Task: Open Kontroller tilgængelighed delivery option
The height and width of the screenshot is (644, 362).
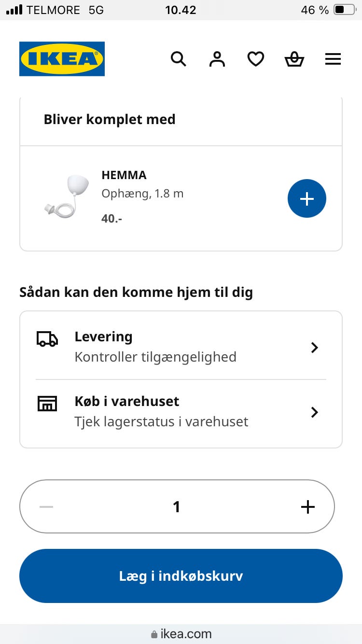Action: point(155,357)
